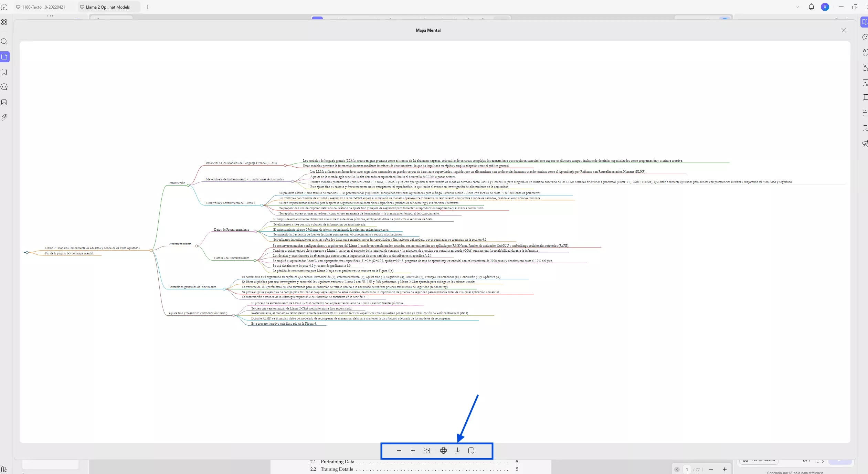The height and width of the screenshot is (474, 868).
Task: Regenerate the mind map
Action: (472, 451)
